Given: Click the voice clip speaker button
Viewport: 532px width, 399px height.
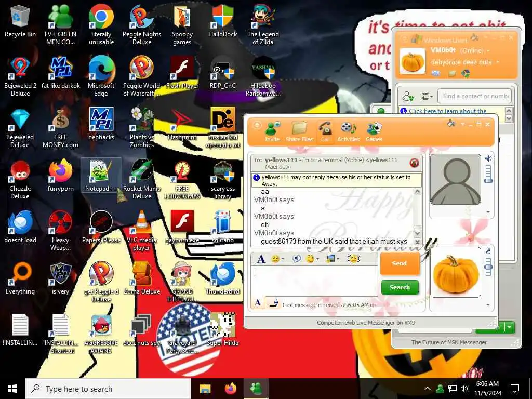Looking at the screenshot, I should pyautogui.click(x=296, y=259).
